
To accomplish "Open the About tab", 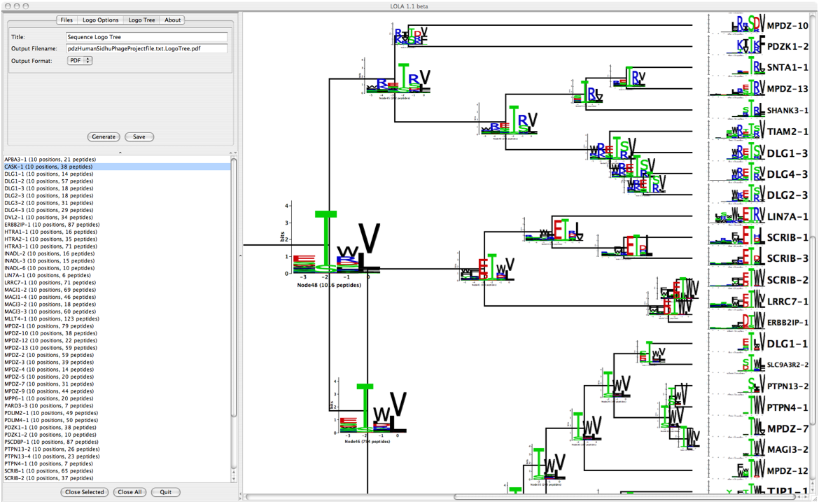I will tap(173, 20).
